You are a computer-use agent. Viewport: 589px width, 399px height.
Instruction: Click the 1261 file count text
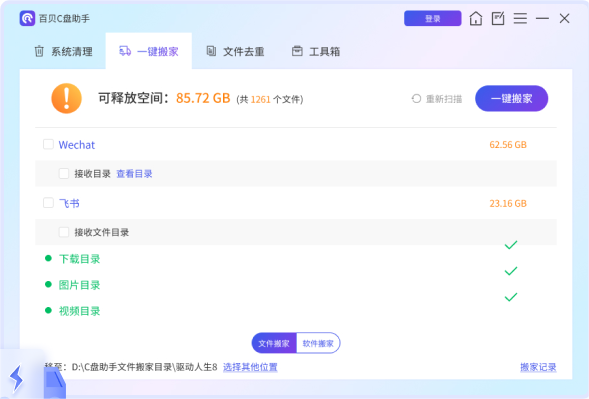[x=261, y=99]
